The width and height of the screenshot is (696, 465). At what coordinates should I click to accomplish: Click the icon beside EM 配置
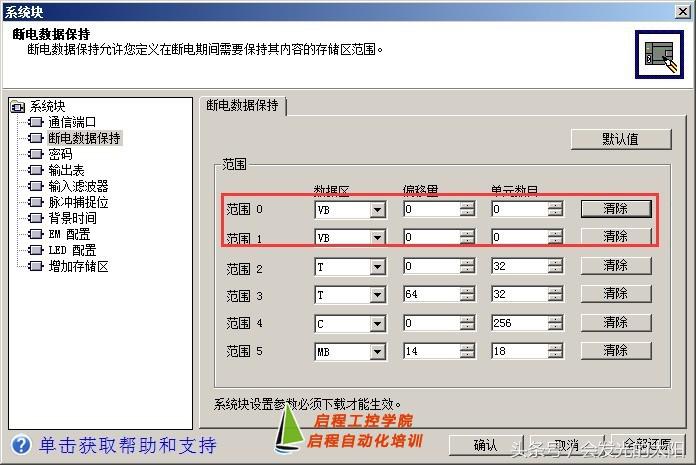click(36, 234)
